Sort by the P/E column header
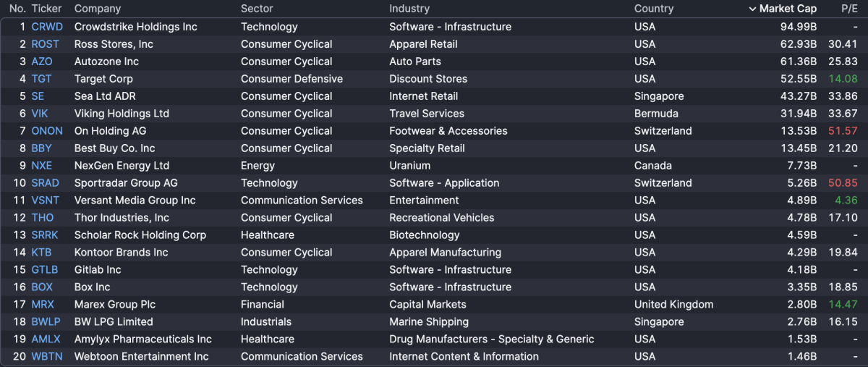Viewport: 868px width, 367px height. [x=849, y=9]
